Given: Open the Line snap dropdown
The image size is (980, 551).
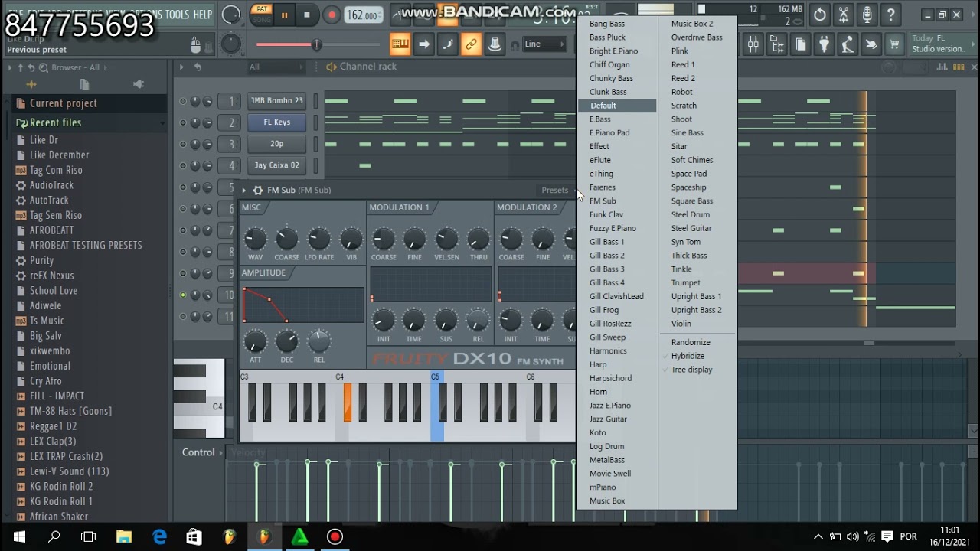Looking at the screenshot, I should coord(544,44).
